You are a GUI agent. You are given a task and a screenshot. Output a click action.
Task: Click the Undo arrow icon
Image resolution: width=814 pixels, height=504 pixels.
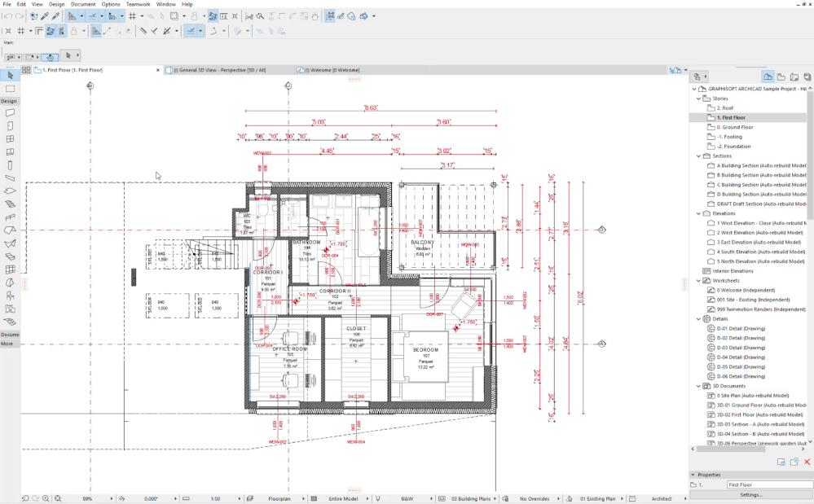(7, 16)
